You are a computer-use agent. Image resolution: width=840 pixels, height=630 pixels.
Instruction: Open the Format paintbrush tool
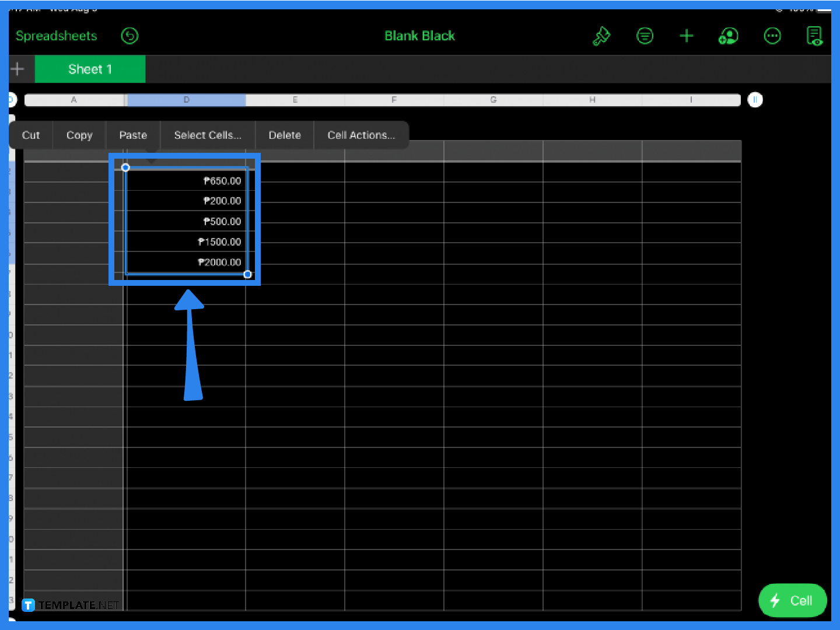(601, 36)
